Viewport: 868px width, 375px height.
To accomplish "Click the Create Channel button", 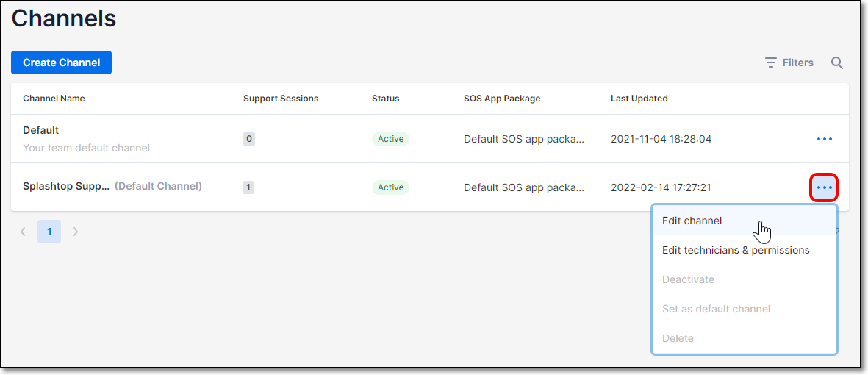I will point(62,63).
